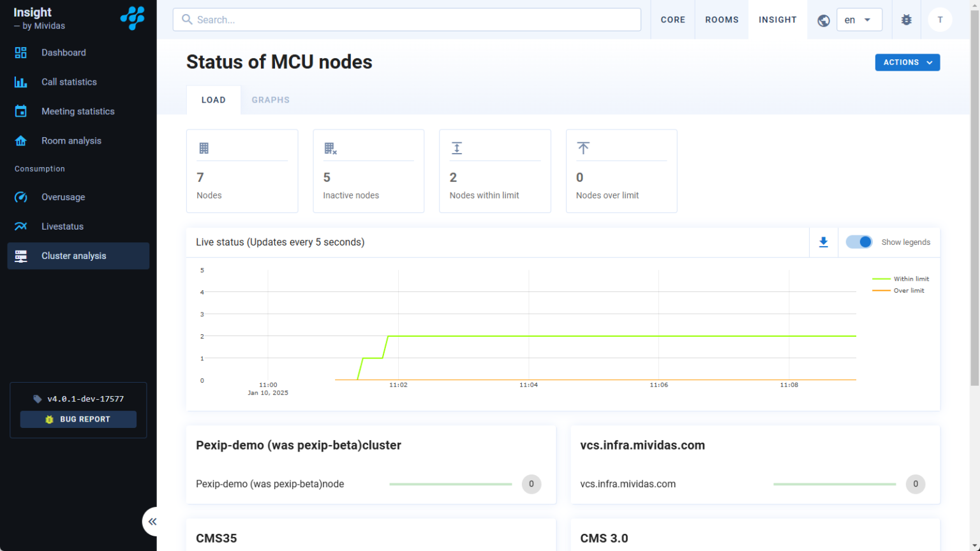Open Dashboard via its grid icon
Screen dimensions: 980x551
[21, 52]
